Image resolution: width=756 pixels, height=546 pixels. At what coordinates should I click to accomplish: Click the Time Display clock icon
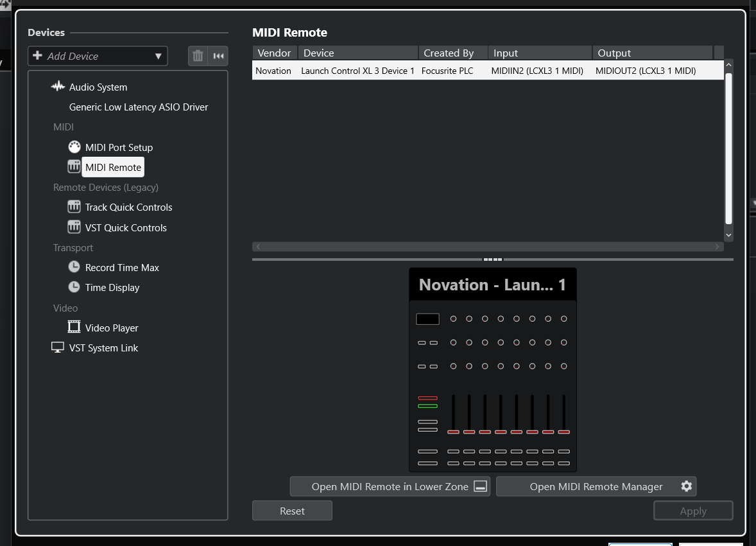(x=74, y=286)
